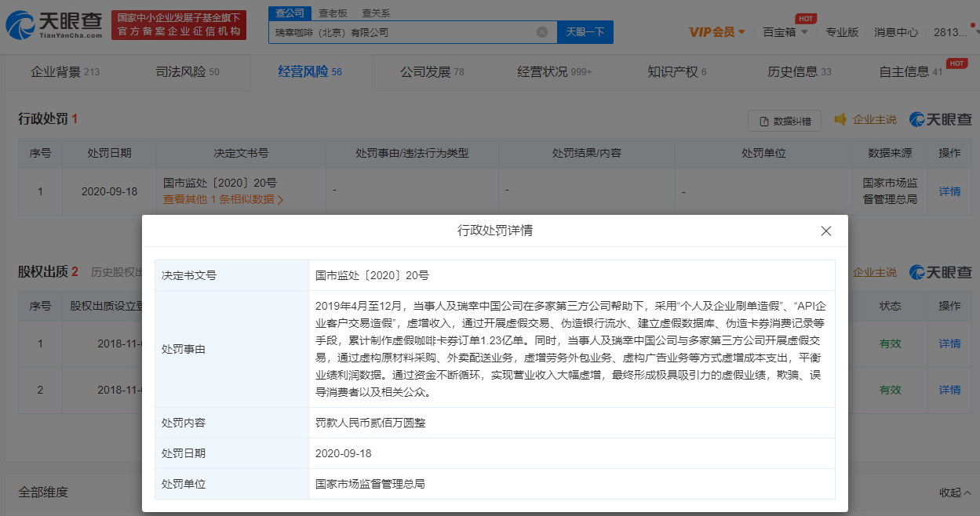Open 专业版 link
This screenshot has height=516, width=980.
click(x=842, y=32)
